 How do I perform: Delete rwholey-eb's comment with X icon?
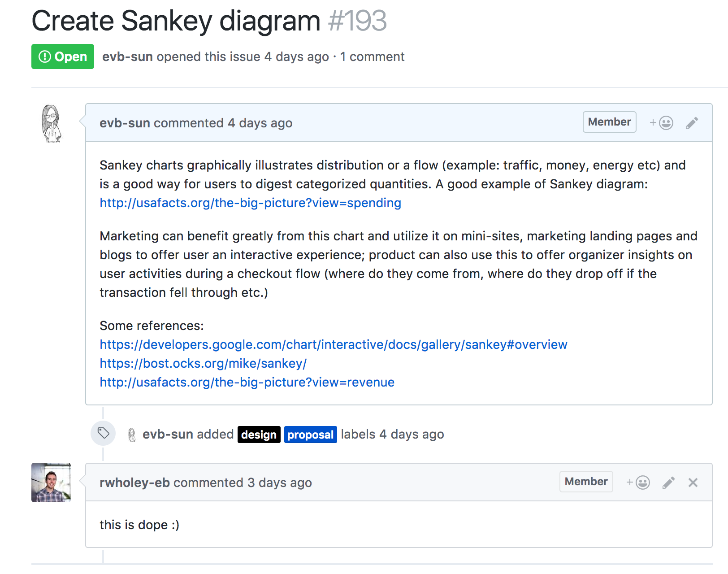click(x=693, y=483)
